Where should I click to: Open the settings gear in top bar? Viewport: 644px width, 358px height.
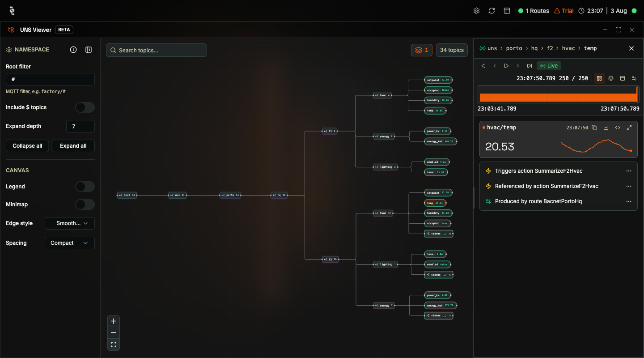(x=476, y=11)
